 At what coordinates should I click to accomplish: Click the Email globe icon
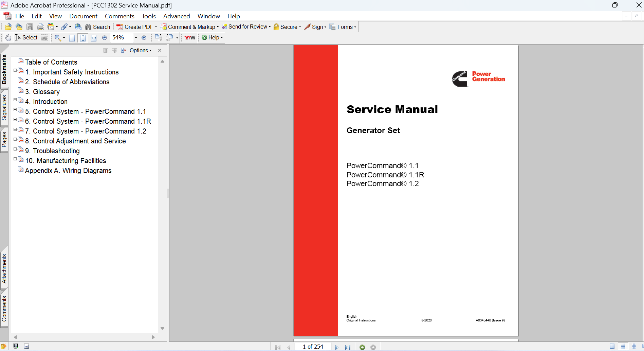coord(78,27)
